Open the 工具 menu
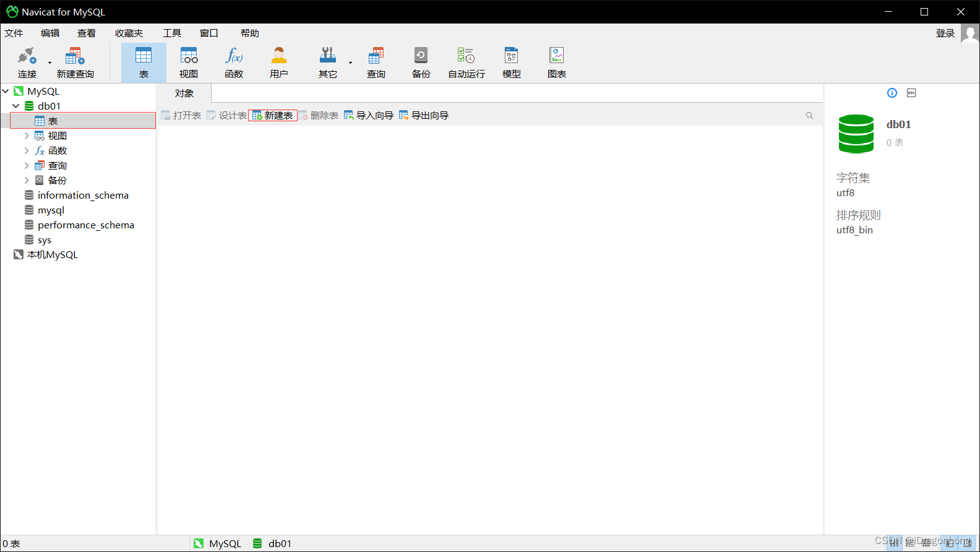 [172, 33]
